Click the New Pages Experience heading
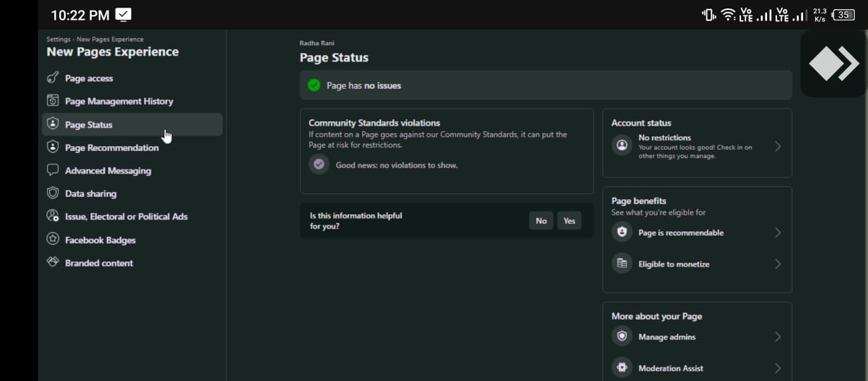 point(113,52)
